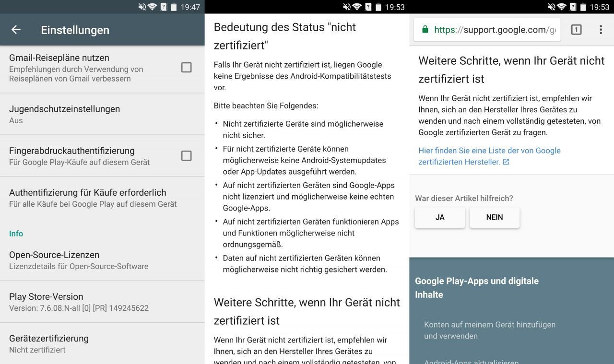Tap Version 7.6.08.N-all text
614x364 pixels.
click(x=79, y=308)
